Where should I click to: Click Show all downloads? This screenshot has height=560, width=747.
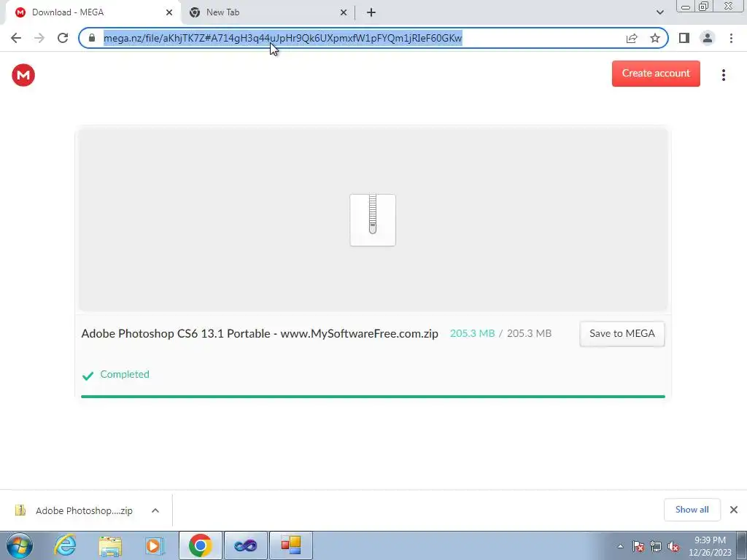tap(692, 510)
